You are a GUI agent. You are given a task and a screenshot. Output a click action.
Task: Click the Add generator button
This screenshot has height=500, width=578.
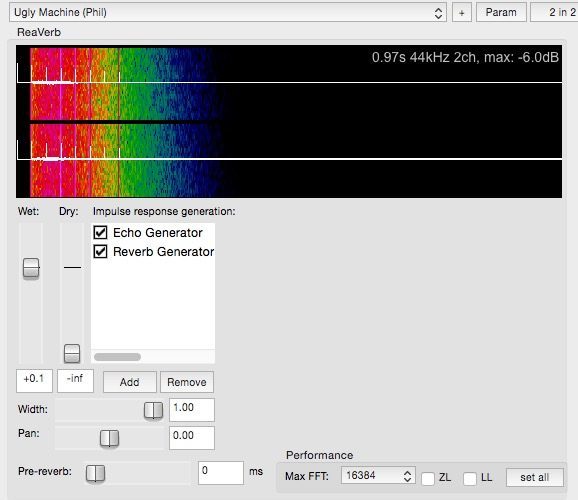click(x=130, y=382)
